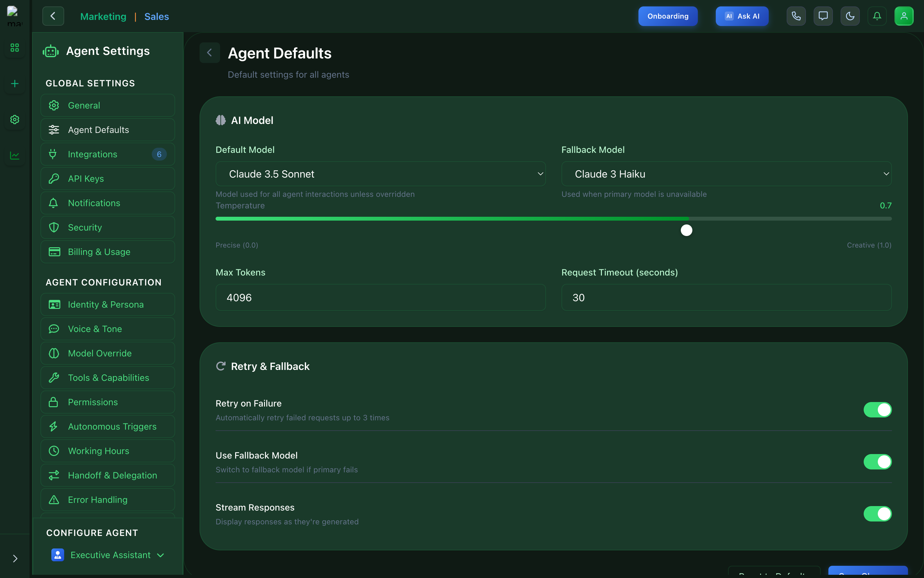Click the Ask AI button
924x578 pixels.
click(x=742, y=16)
